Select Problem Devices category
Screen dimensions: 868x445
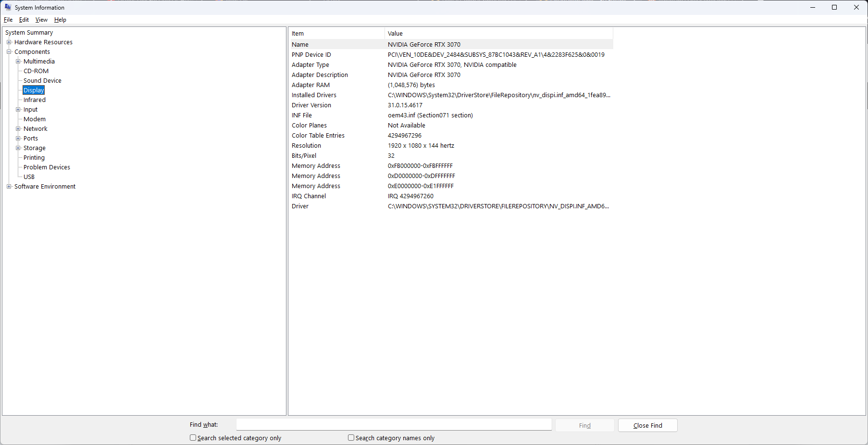click(x=47, y=167)
